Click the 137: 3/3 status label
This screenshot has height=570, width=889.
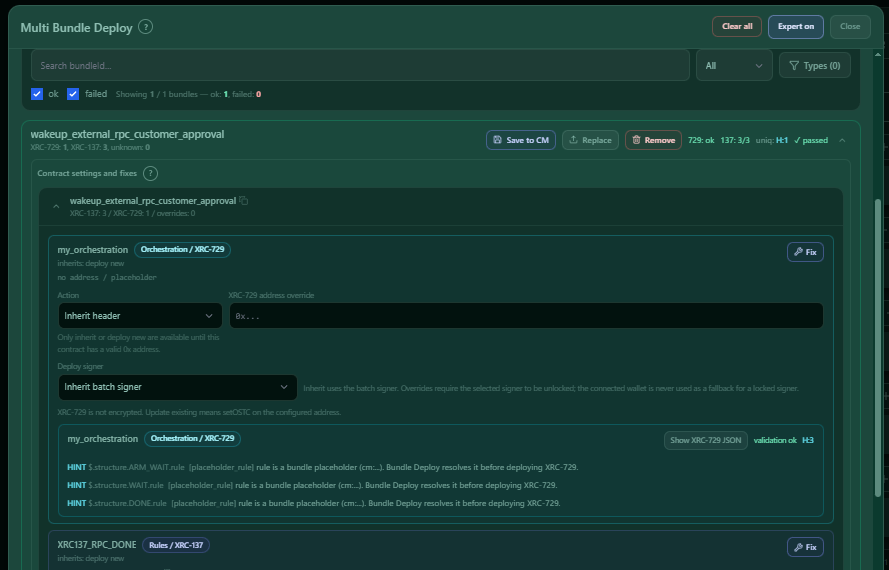click(x=735, y=140)
